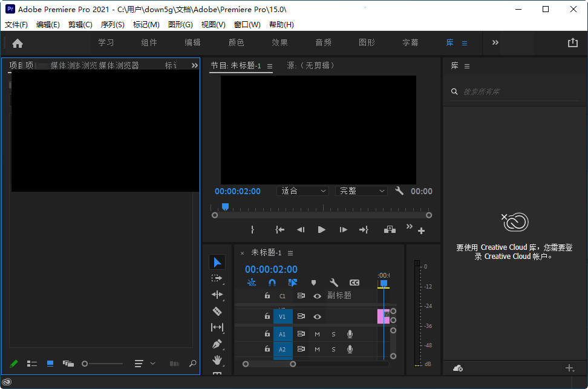Switch to the 颜色 workspace
Image resolution: width=588 pixels, height=389 pixels.
point(237,43)
